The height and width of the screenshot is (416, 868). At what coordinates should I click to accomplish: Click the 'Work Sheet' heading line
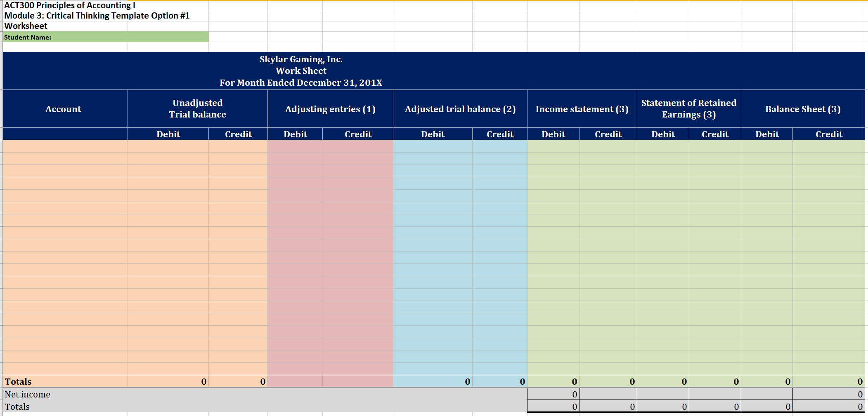coord(301,71)
